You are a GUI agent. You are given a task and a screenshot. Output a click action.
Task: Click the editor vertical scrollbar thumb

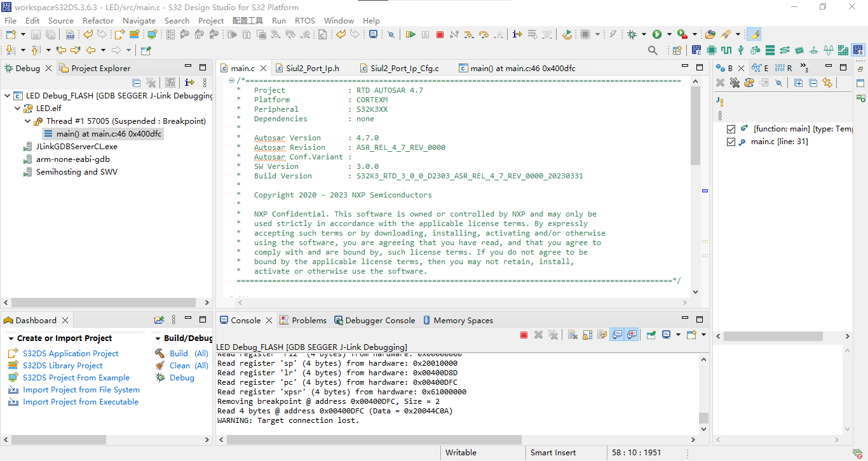coord(695,126)
